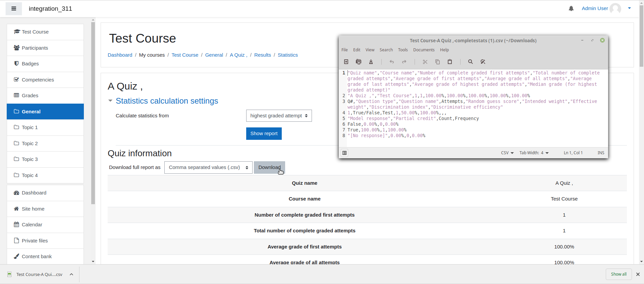Redo edit in text editor toolbar
The width and height of the screenshot is (644, 284).
tap(404, 62)
